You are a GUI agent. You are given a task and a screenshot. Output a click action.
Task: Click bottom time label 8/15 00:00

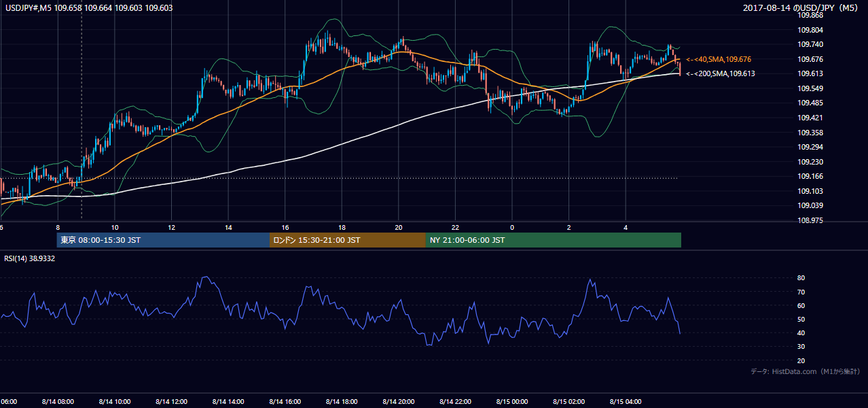(512, 402)
